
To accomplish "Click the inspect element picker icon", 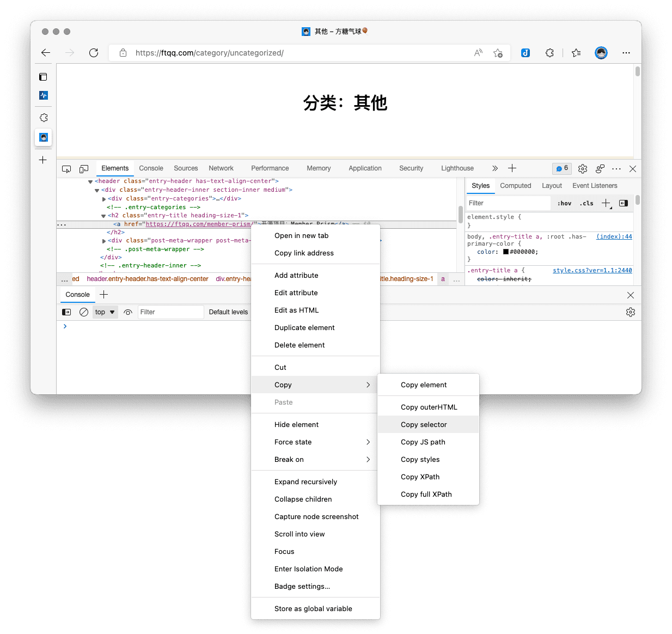I will click(66, 169).
